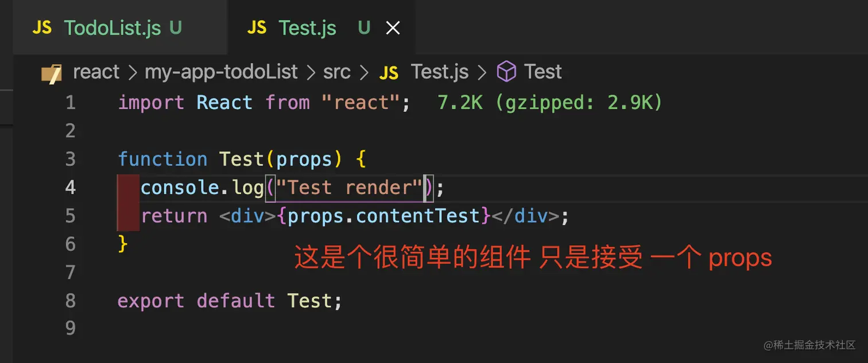Viewport: 868px width, 363px height.
Task: Click the JS icon on Test.js tab
Action: 257,28
